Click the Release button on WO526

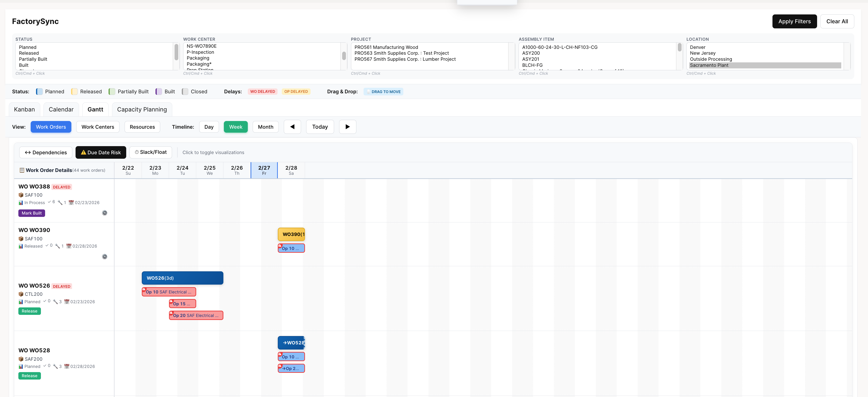point(29,311)
